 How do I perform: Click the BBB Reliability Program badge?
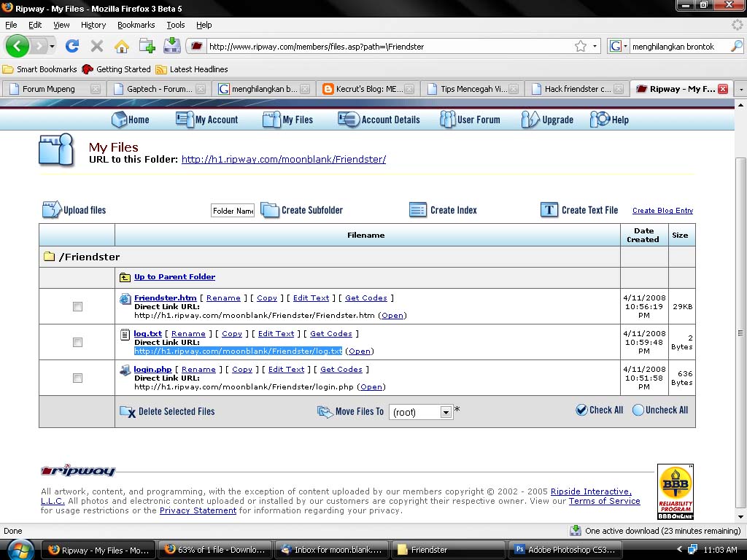click(675, 492)
